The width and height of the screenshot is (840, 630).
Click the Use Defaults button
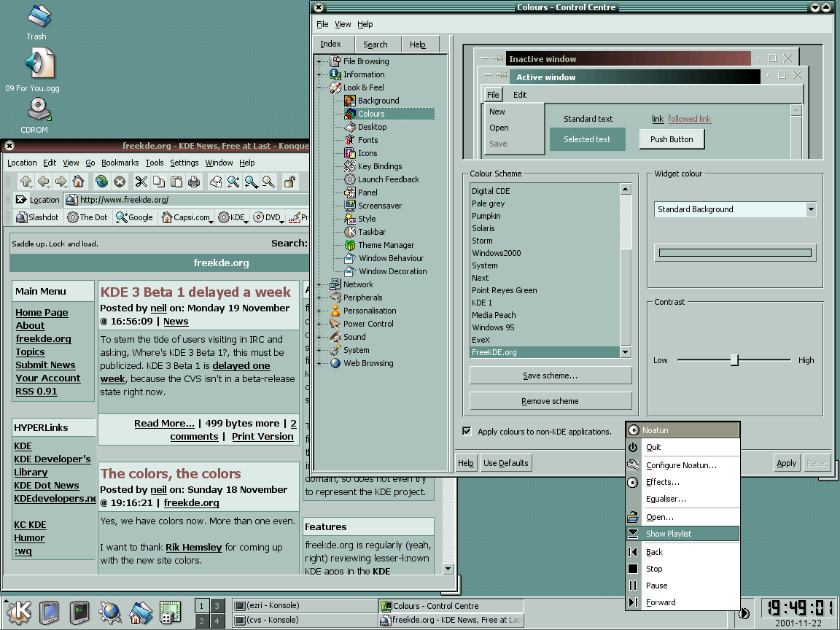[506, 463]
